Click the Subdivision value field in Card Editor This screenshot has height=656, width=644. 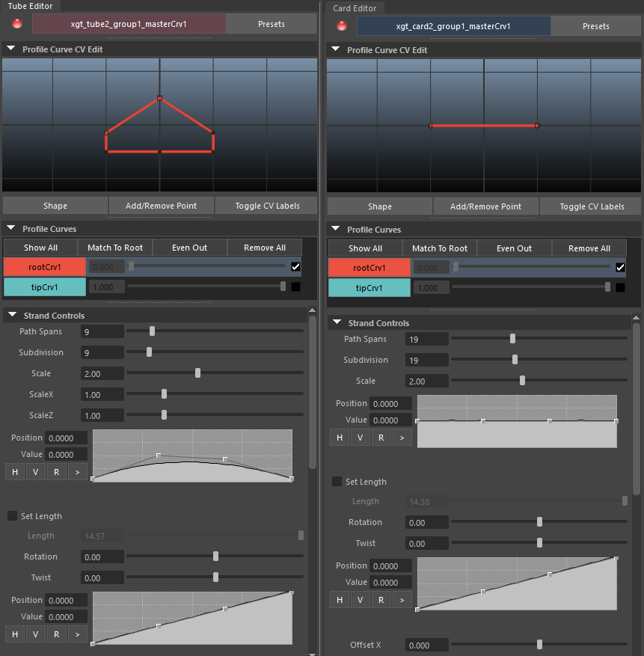427,360
